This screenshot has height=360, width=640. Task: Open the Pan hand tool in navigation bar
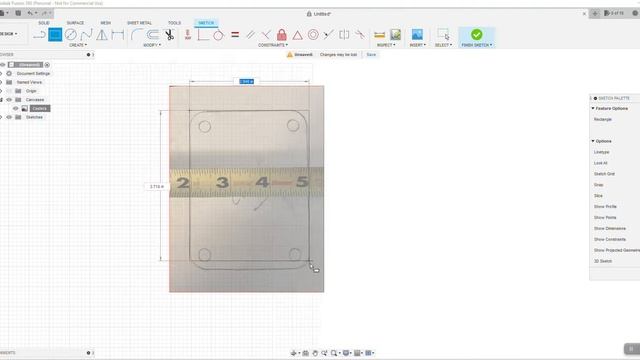click(315, 353)
